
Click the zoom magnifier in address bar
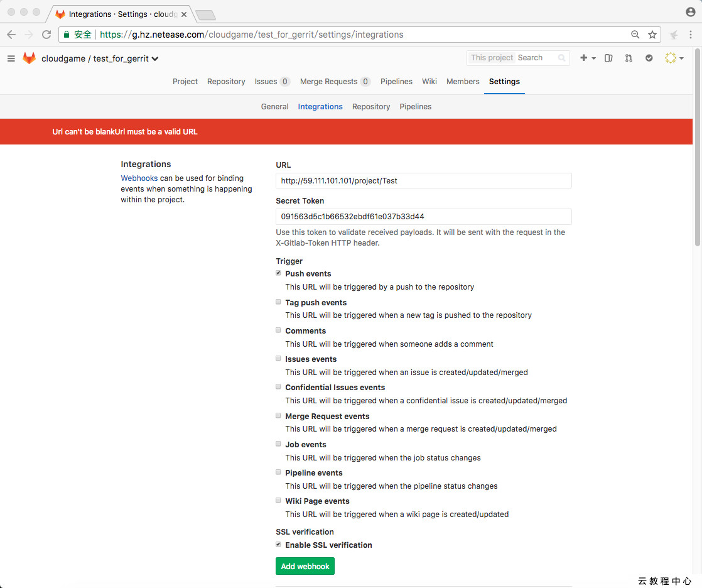pyautogui.click(x=635, y=35)
